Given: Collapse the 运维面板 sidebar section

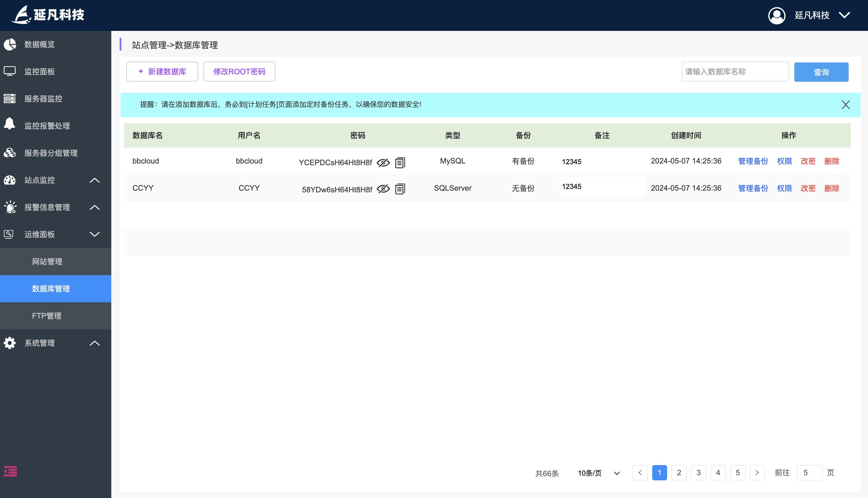Looking at the screenshot, I should pos(94,234).
